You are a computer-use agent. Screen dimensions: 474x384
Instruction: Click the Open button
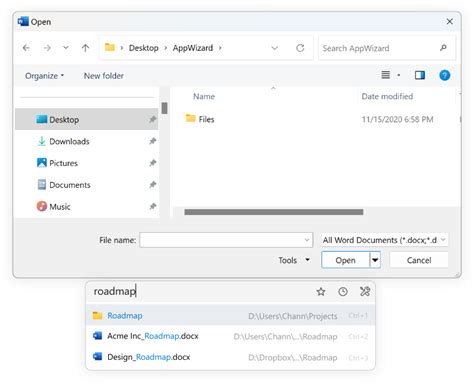[345, 260]
